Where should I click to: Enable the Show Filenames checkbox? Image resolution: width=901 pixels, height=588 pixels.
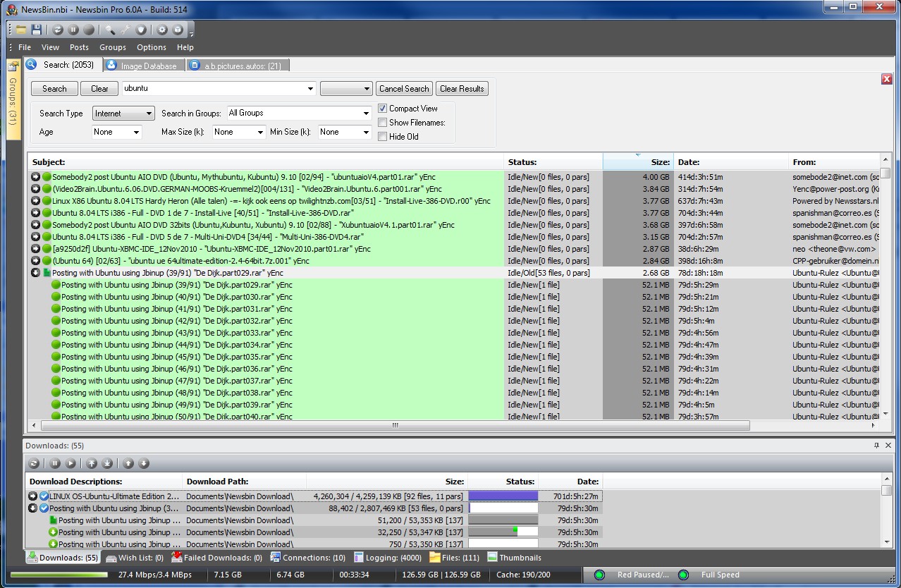point(382,123)
